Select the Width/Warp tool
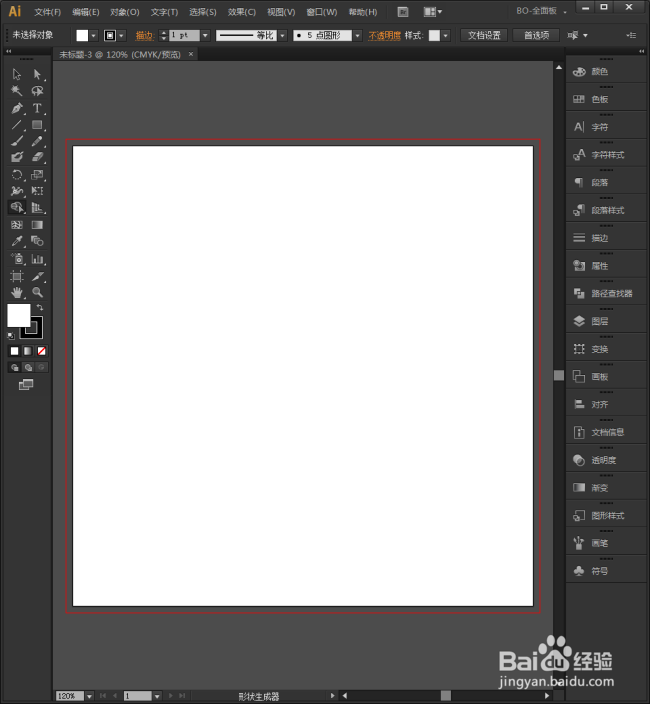Screen dimensions: 650x704 point(17,191)
